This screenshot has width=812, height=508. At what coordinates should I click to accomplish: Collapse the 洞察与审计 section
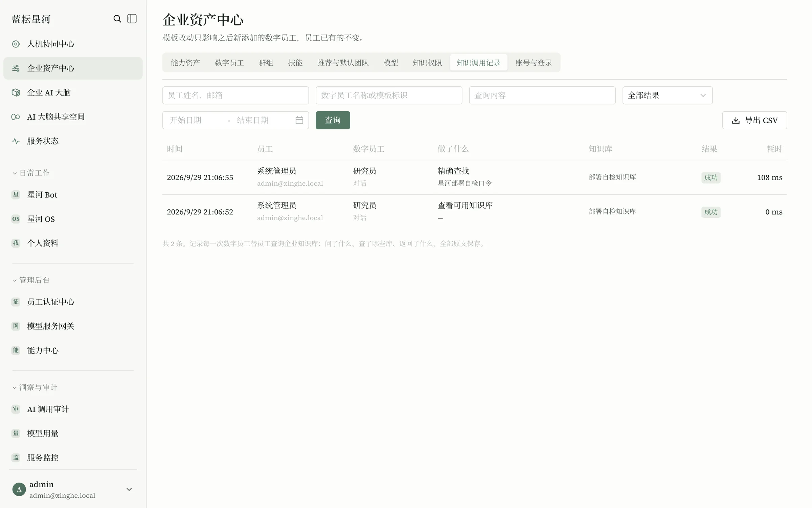[35, 387]
